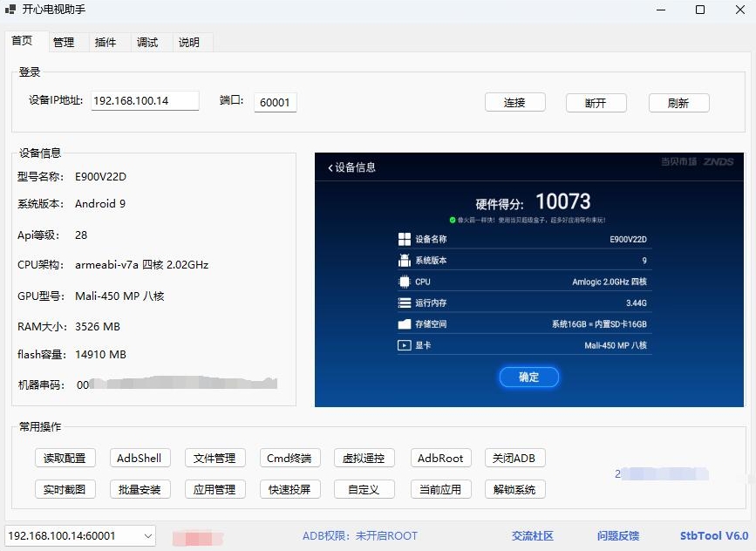The image size is (756, 551).
Task: Click the 连接 button to connect device
Action: click(x=514, y=102)
